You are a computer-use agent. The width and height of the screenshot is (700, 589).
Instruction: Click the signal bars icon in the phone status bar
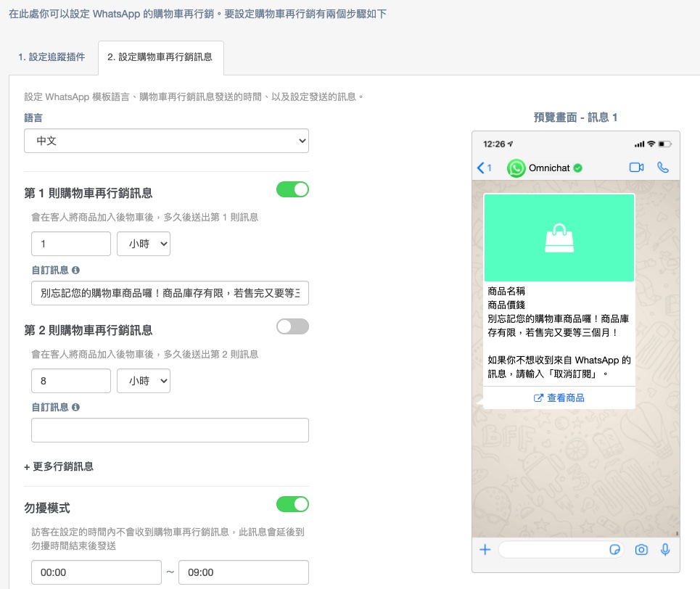(x=639, y=144)
